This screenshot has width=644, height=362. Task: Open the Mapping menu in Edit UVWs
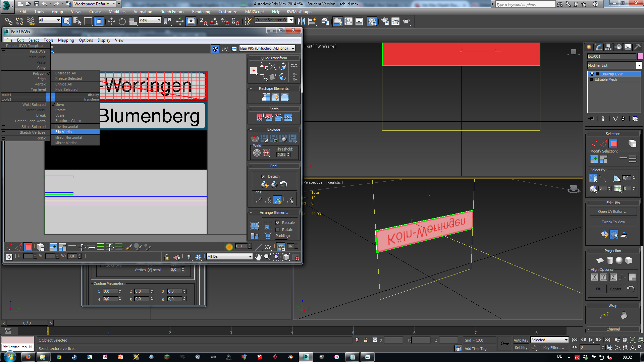click(x=66, y=40)
